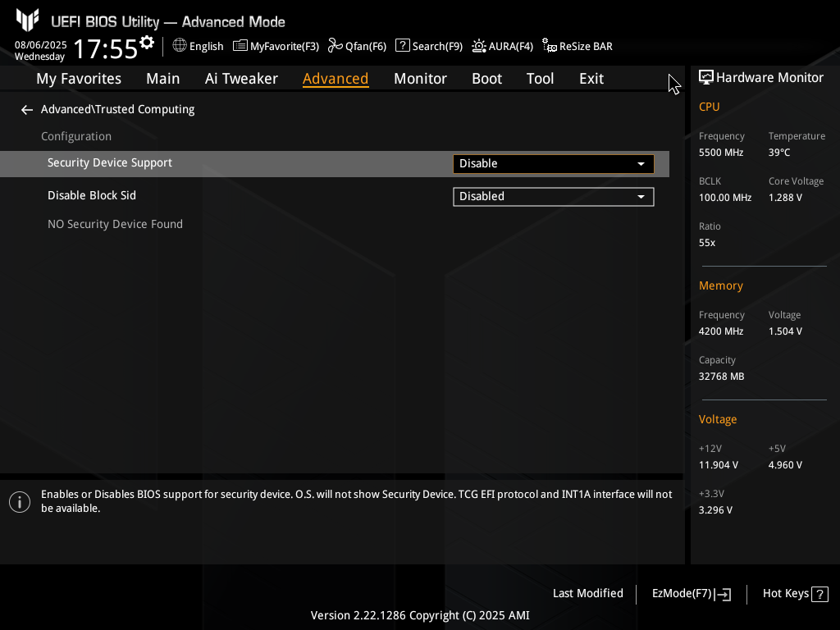Screen dimensions: 840x630
Task: Click the CPU section heading
Action: tap(709, 107)
